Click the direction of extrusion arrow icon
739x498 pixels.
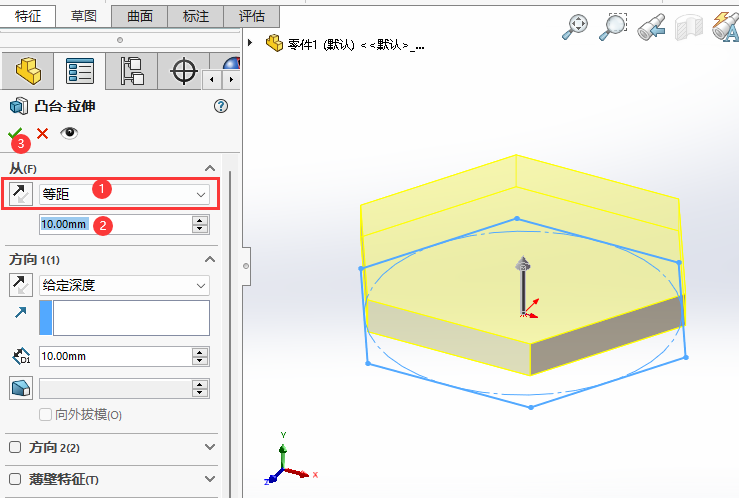pyautogui.click(x=21, y=312)
